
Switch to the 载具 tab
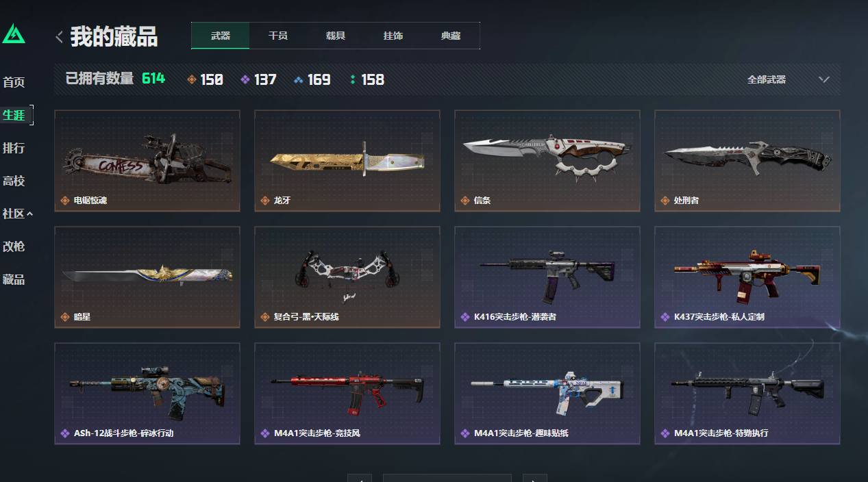click(336, 36)
